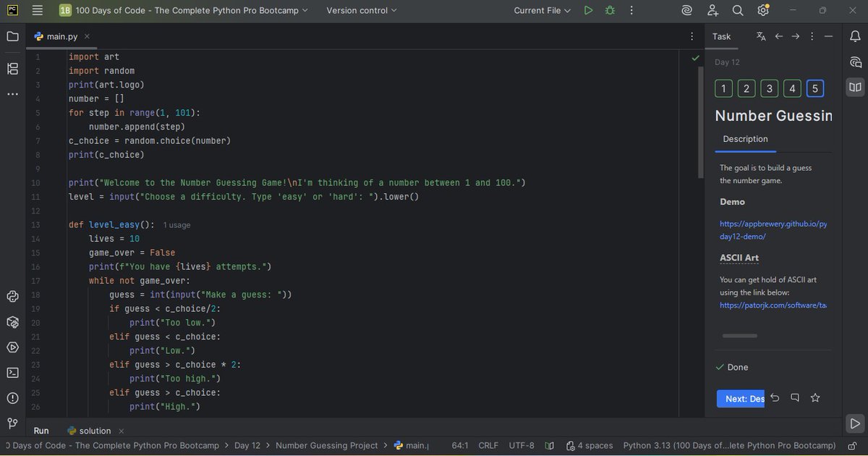Open the Structure tool window
Image resolution: width=868 pixels, height=456 pixels.
[x=12, y=69]
